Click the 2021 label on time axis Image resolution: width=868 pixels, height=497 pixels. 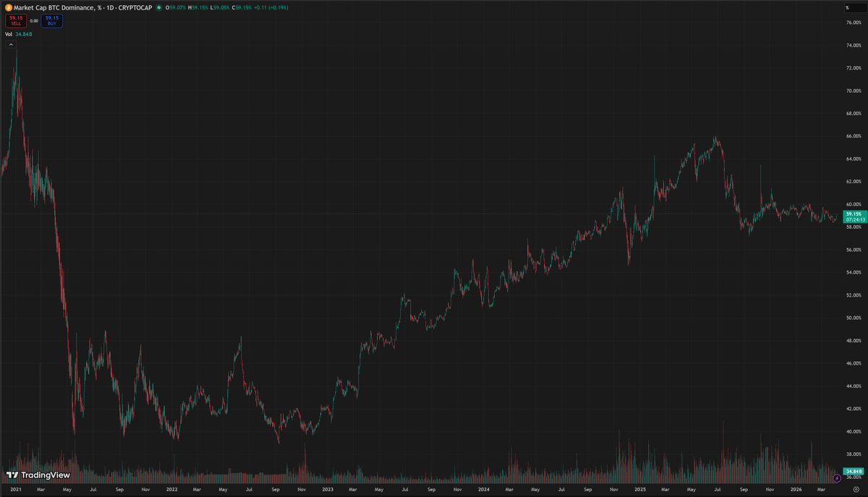16,490
